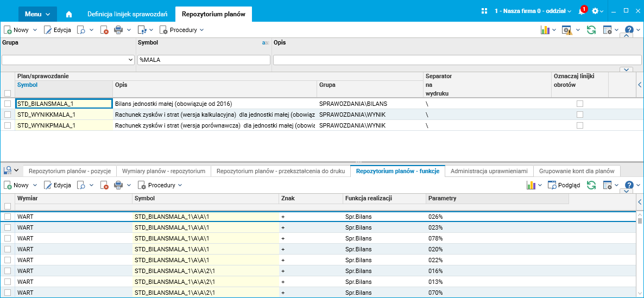Click the Symbol filter field containing %MALA
644x298 pixels.
click(203, 60)
